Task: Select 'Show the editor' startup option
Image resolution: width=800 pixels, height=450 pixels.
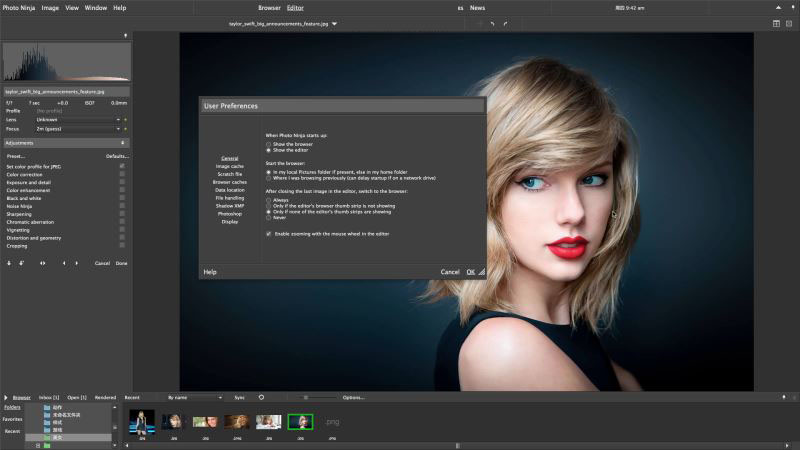Action: (268, 151)
